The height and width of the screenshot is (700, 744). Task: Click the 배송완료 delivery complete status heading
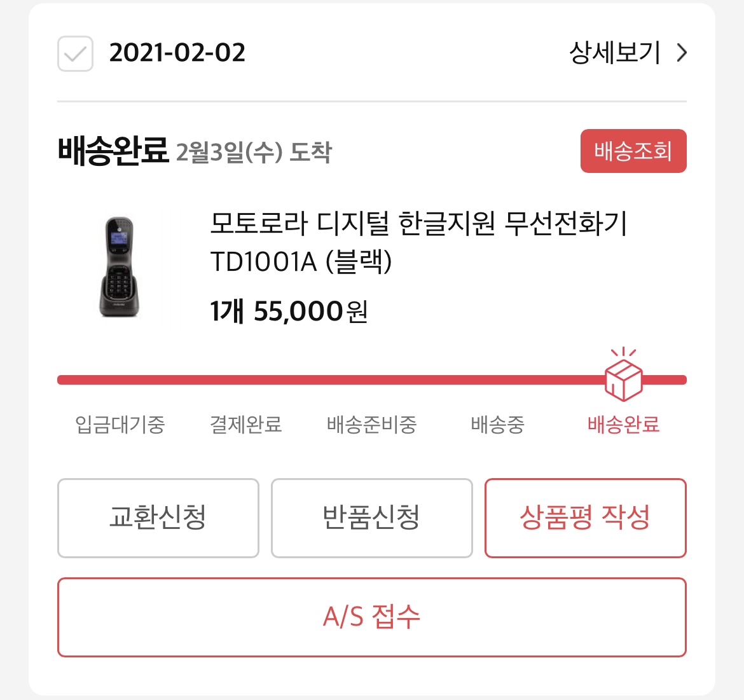tap(114, 148)
